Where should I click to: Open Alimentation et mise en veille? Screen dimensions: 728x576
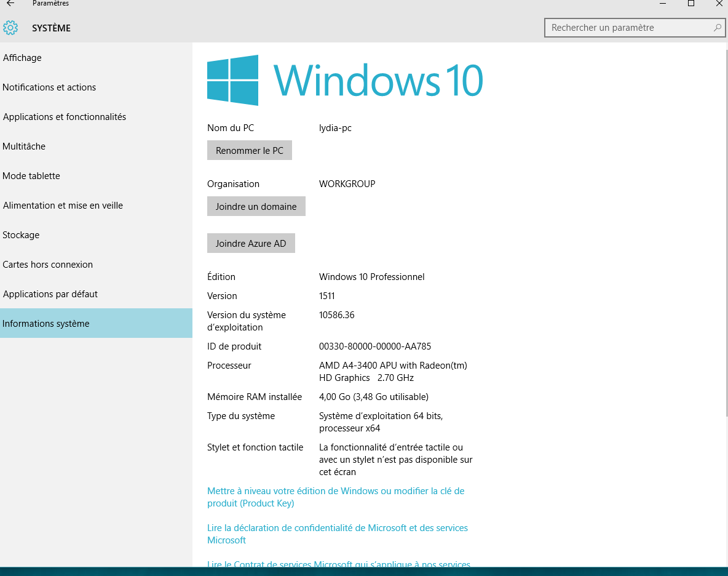coord(63,206)
